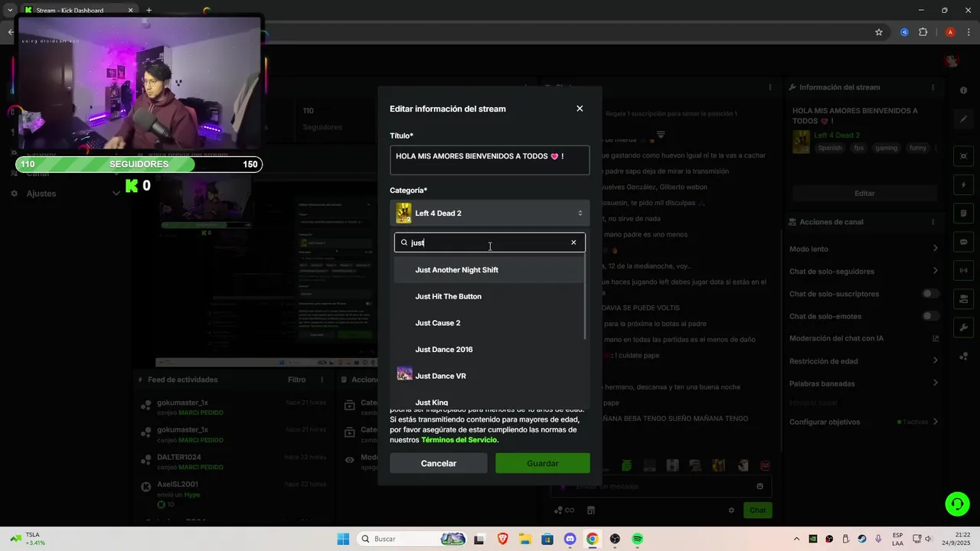Click the category search input containing "just"
The height and width of the screenshot is (551, 980).
click(490, 243)
